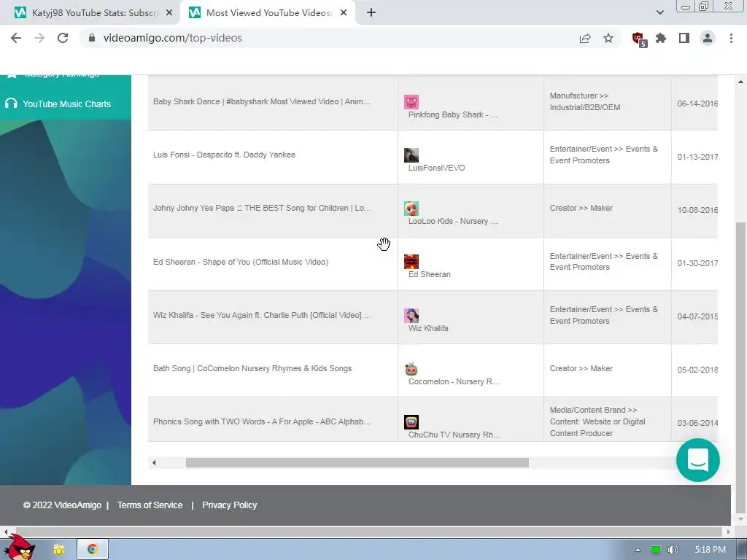Image resolution: width=747 pixels, height=560 pixels.
Task: Open the Privacy Policy link
Action: pyautogui.click(x=230, y=505)
